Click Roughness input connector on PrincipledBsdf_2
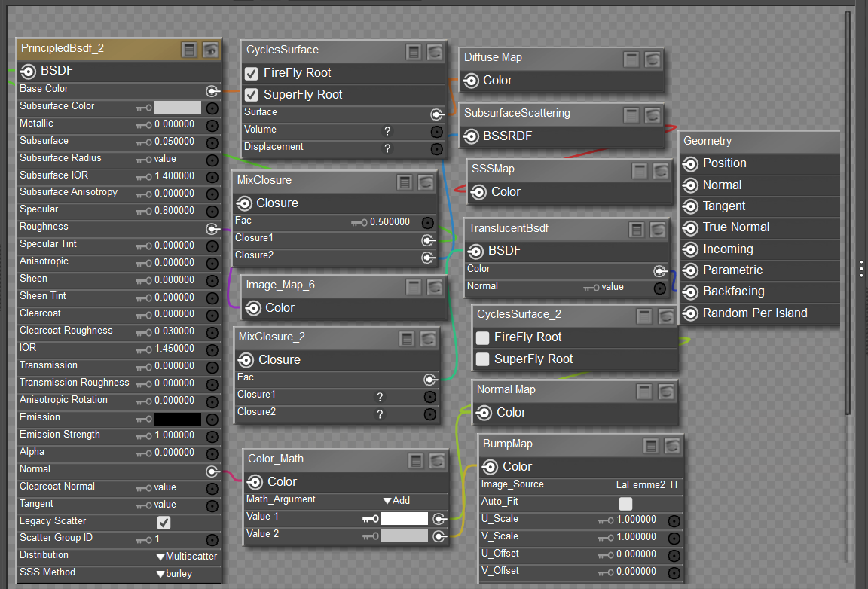The image size is (868, 589). click(x=212, y=229)
